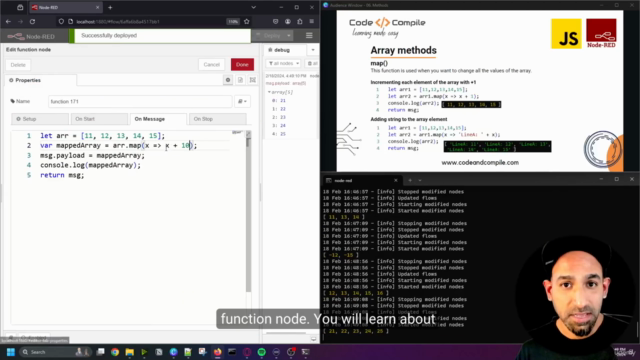Click code line 3 msg.payload = mappedArray
Image resolution: width=640 pixels, height=360 pixels.
pyautogui.click(x=92, y=156)
